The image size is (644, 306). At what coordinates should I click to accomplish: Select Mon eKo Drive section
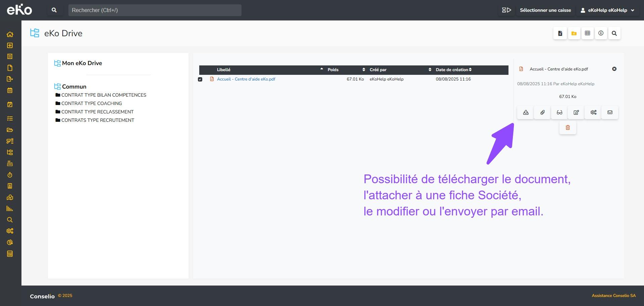pos(82,63)
